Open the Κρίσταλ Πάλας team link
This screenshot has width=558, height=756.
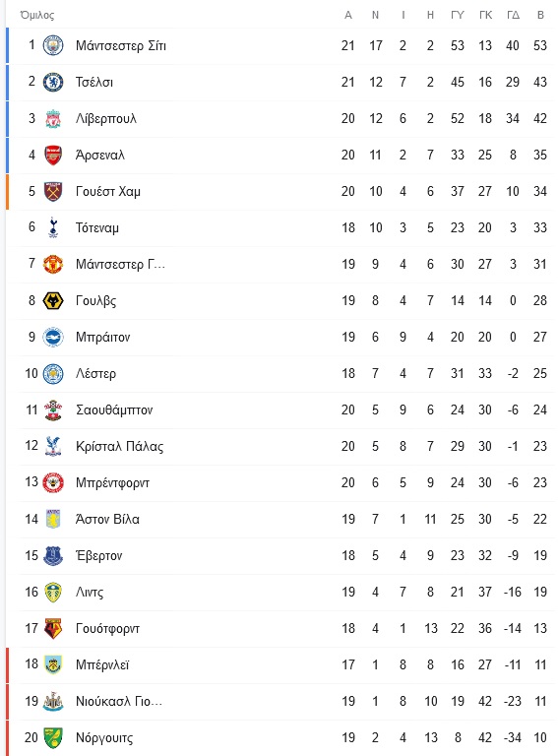pos(119,447)
